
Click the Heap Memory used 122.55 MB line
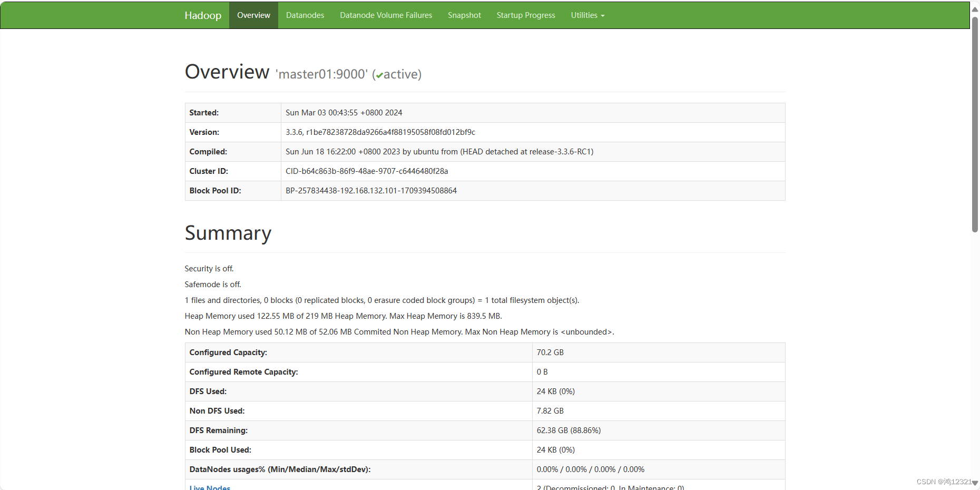[344, 316]
